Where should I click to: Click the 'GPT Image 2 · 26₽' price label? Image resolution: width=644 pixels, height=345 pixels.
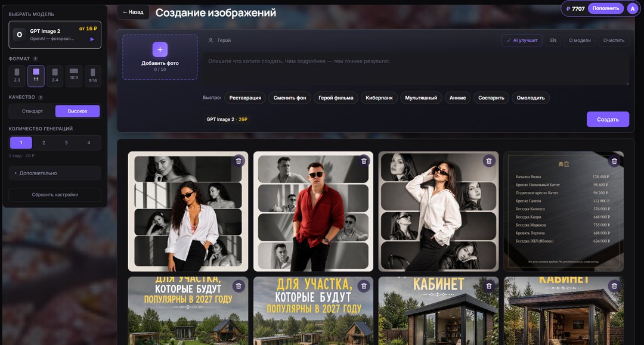(x=227, y=119)
